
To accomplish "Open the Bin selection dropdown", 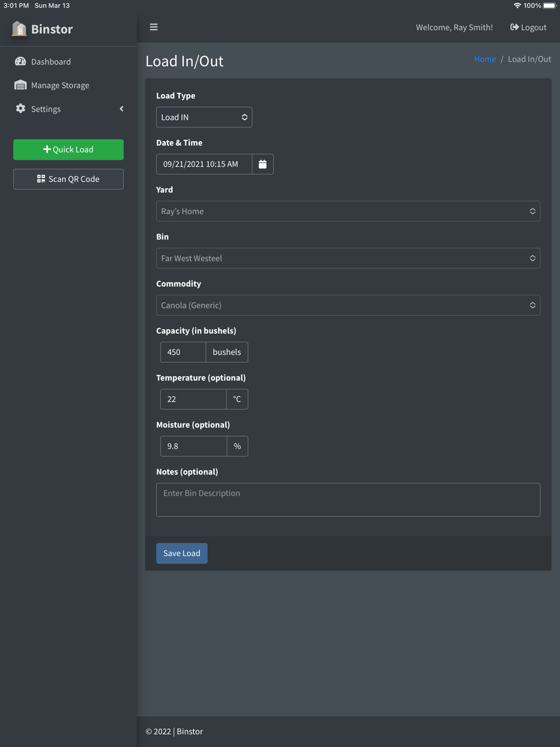I will click(348, 258).
